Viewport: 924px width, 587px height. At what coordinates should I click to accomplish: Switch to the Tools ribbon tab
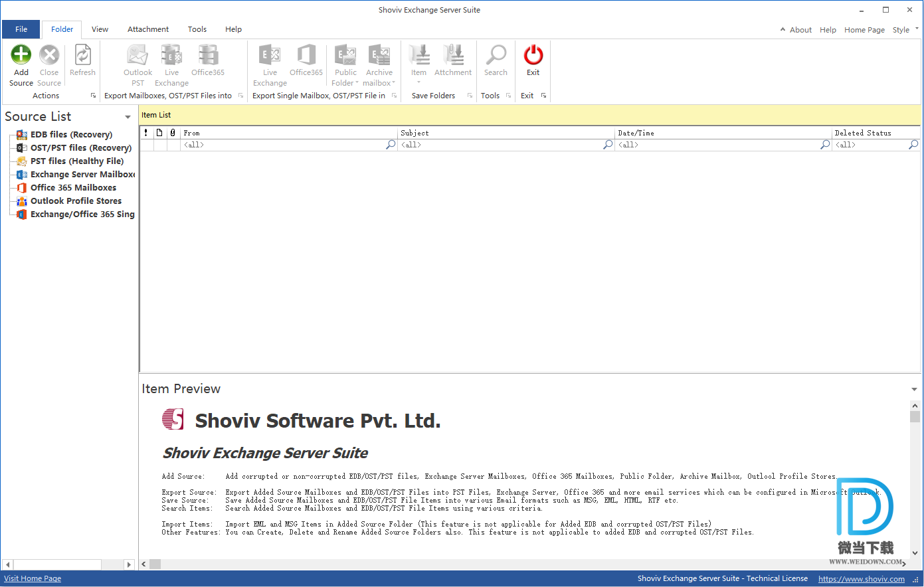click(x=197, y=29)
